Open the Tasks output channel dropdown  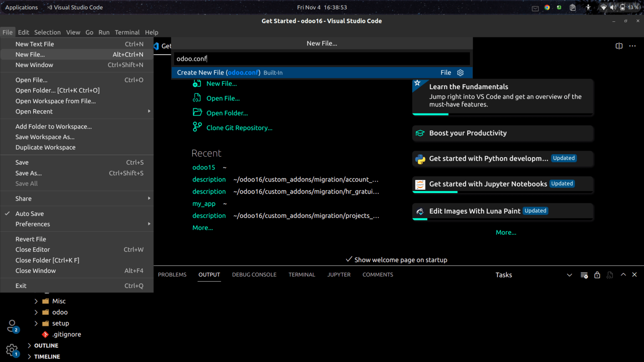tap(504, 275)
